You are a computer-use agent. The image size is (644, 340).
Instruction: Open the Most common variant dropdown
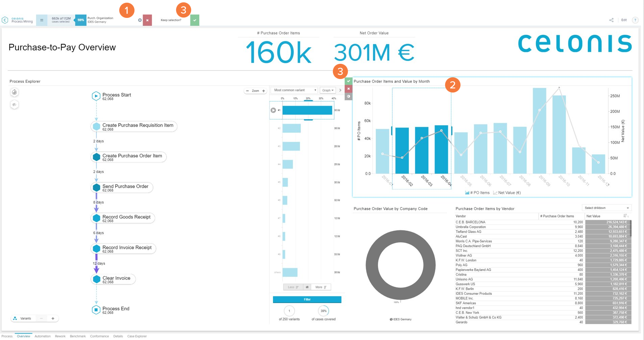294,90
